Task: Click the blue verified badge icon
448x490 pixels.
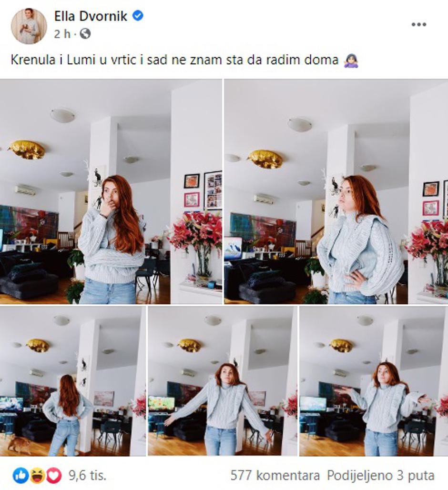Action: click(138, 16)
